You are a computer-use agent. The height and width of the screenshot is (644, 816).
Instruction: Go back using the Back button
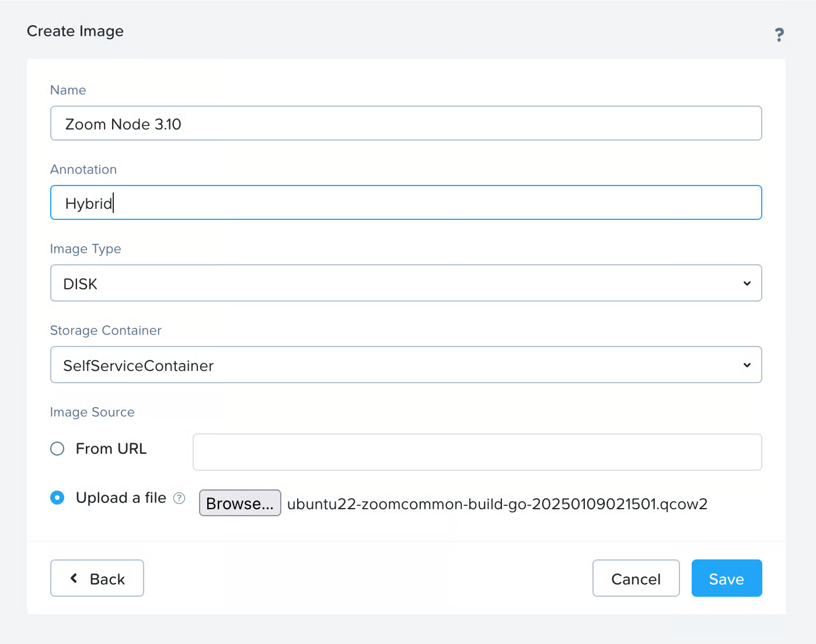pyautogui.click(x=97, y=579)
